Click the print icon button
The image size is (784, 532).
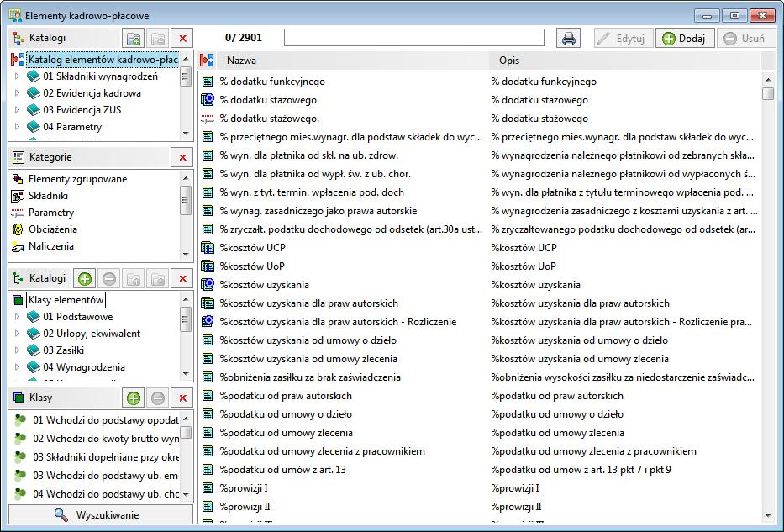(x=569, y=39)
